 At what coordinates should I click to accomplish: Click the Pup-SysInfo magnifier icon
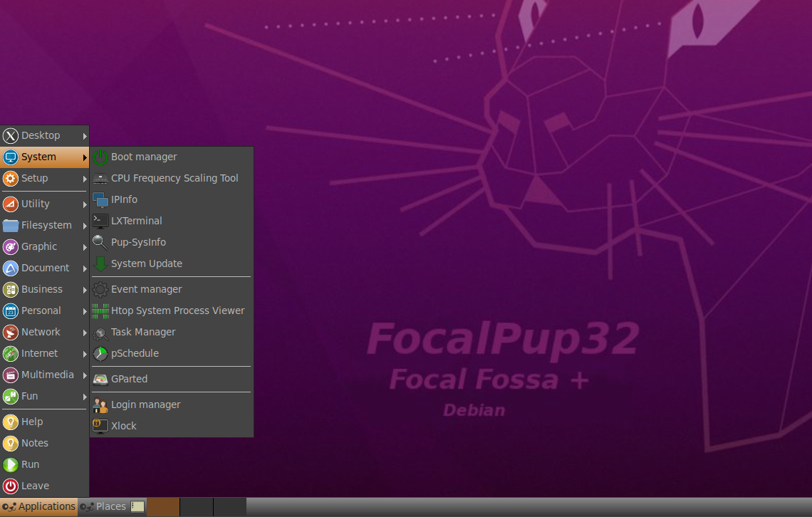pos(100,242)
